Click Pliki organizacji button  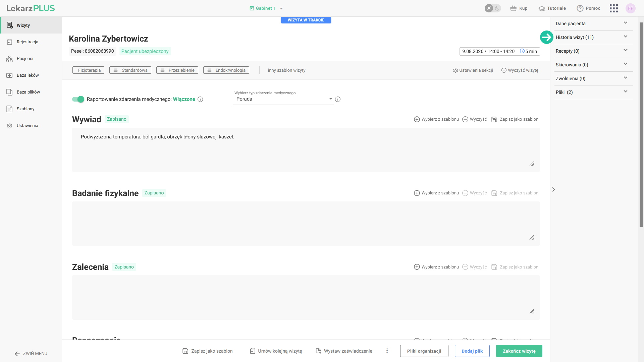(424, 351)
